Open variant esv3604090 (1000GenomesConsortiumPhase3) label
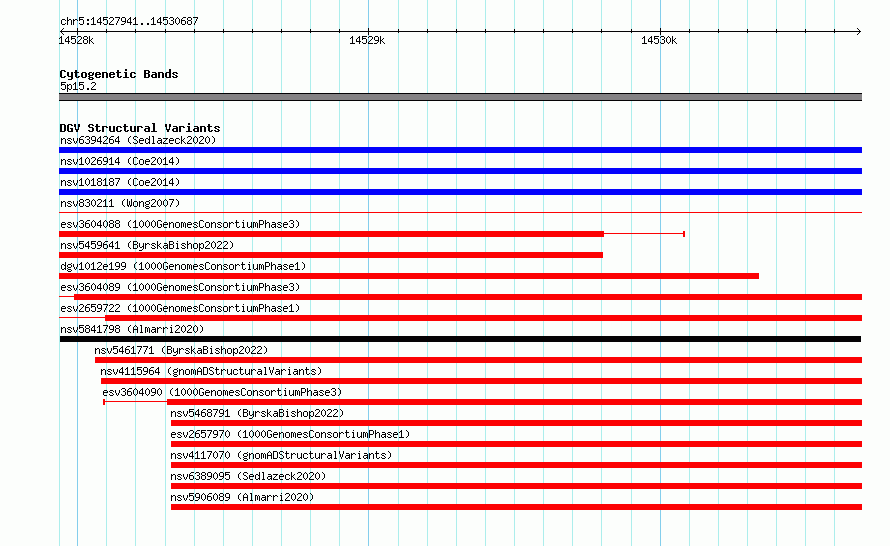The image size is (890, 546). tap(222, 392)
